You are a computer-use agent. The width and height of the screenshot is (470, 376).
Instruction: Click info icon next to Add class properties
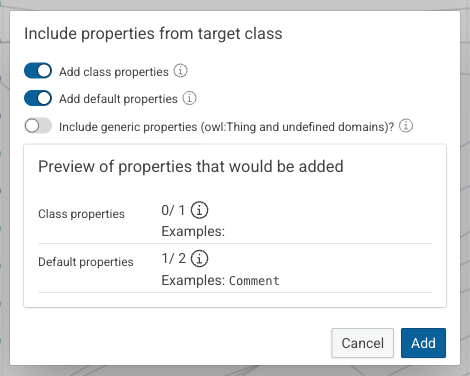[x=180, y=71]
